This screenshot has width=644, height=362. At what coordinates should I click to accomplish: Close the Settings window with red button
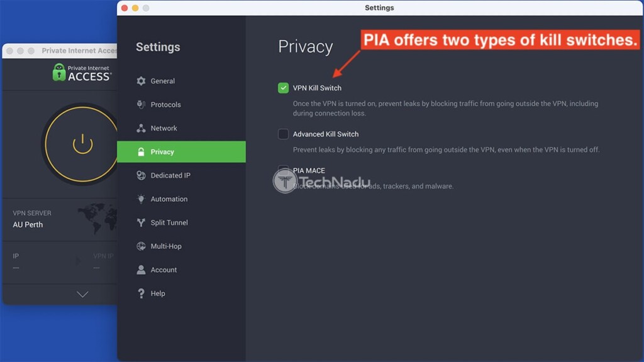125,8
